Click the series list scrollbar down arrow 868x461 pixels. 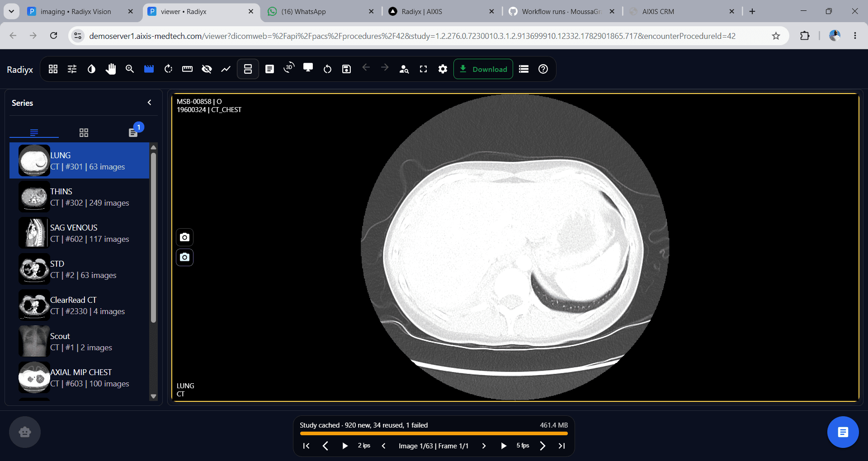tap(153, 396)
